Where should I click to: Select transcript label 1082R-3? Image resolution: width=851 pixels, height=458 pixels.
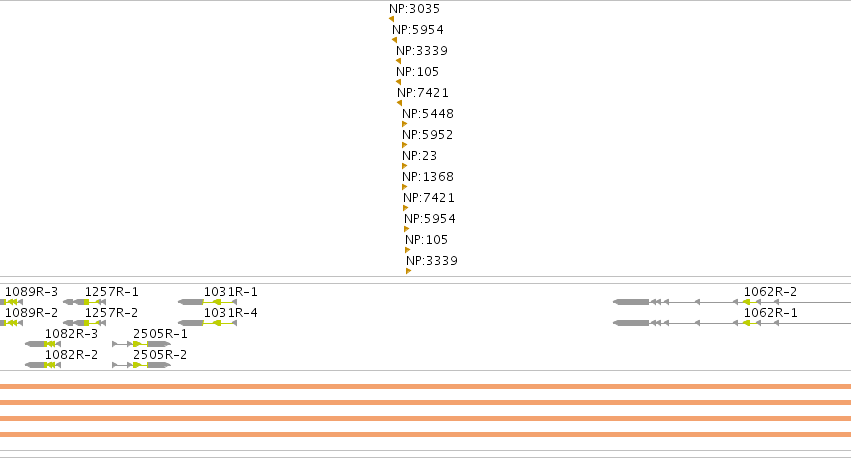tap(71, 334)
